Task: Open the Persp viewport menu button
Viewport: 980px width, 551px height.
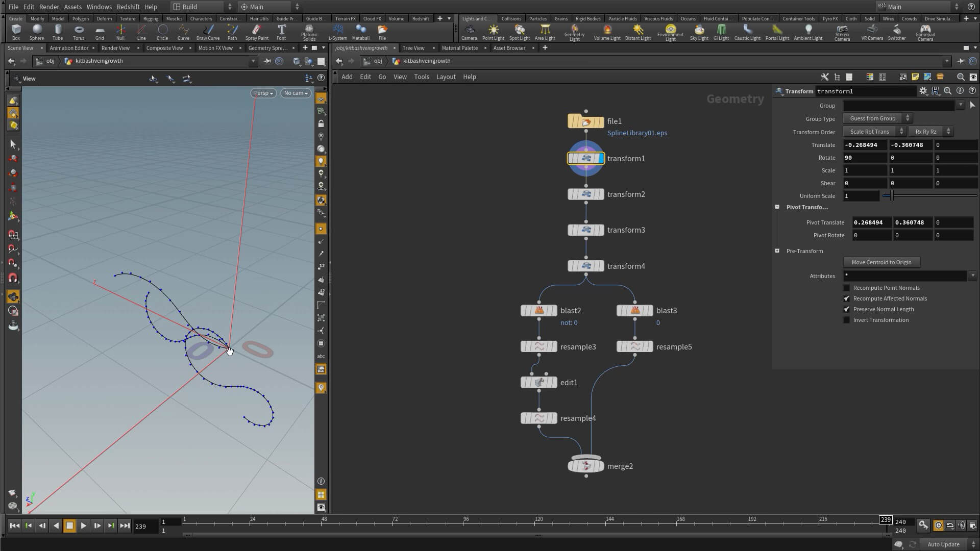Action: [263, 93]
